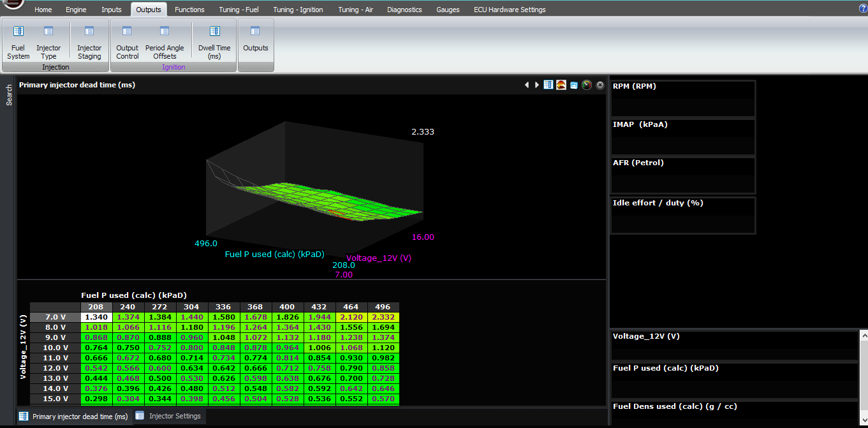
Task: Switch to the Engine ribbon tab
Action: click(x=76, y=10)
